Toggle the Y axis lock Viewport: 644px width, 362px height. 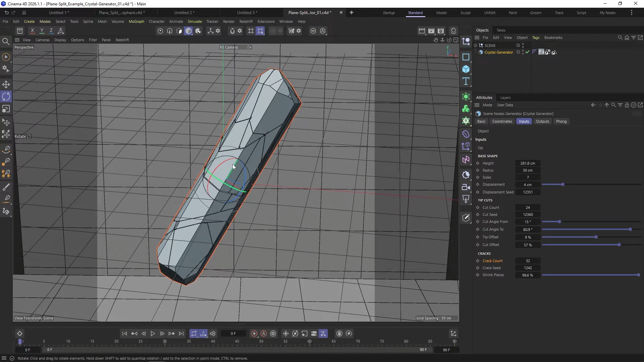pos(42,31)
